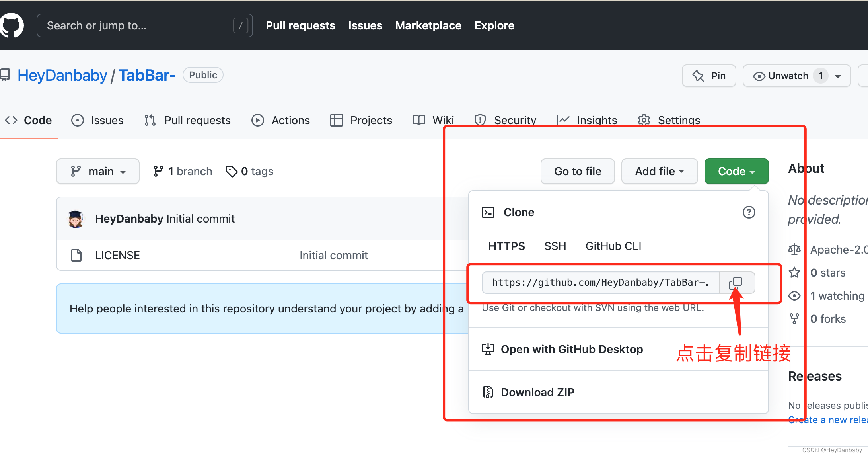Click the Go to file button
868x457 pixels.
pyautogui.click(x=578, y=171)
